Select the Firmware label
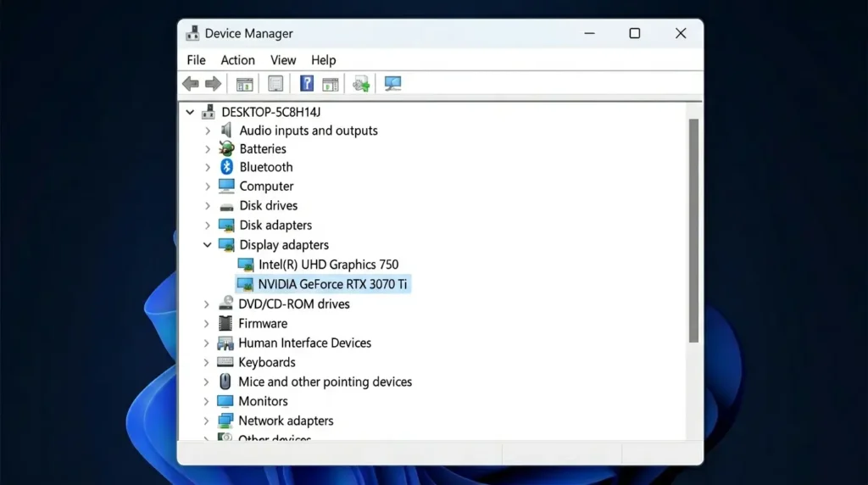The width and height of the screenshot is (868, 485). pos(263,323)
